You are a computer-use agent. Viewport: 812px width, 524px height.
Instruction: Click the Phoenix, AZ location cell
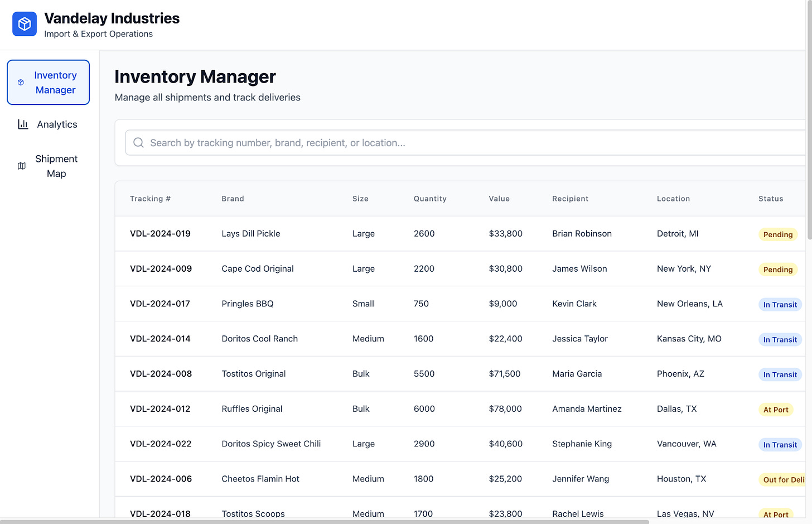click(x=680, y=374)
